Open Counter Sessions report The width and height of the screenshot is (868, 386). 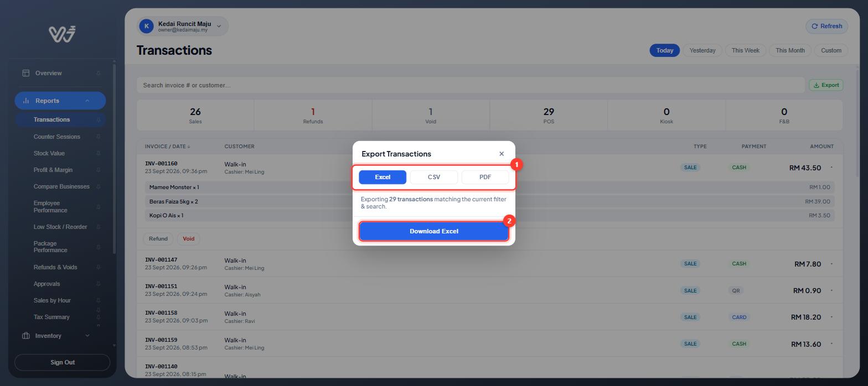coord(56,137)
